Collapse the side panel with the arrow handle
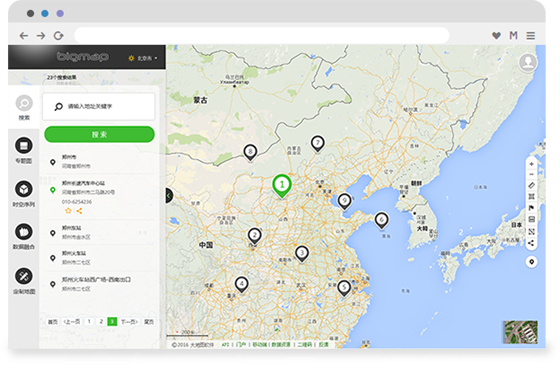 click(169, 195)
